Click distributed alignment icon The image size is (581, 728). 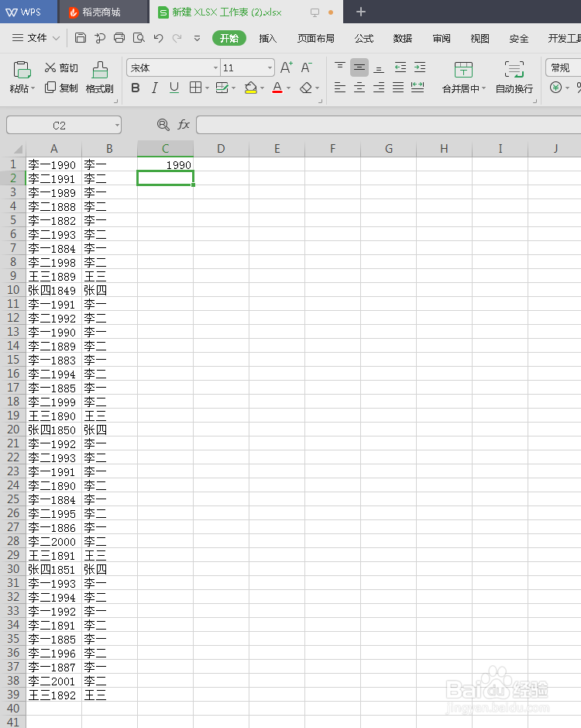pyautogui.click(x=418, y=88)
